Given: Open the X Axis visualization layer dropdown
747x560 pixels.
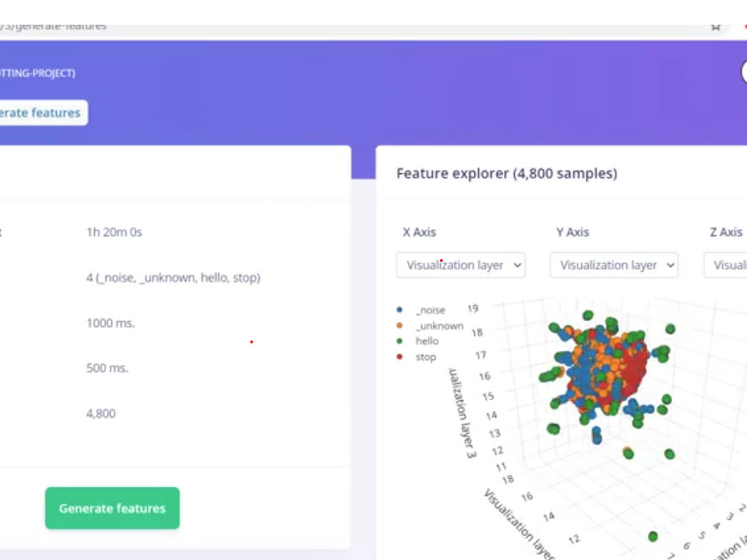Looking at the screenshot, I should [461, 265].
